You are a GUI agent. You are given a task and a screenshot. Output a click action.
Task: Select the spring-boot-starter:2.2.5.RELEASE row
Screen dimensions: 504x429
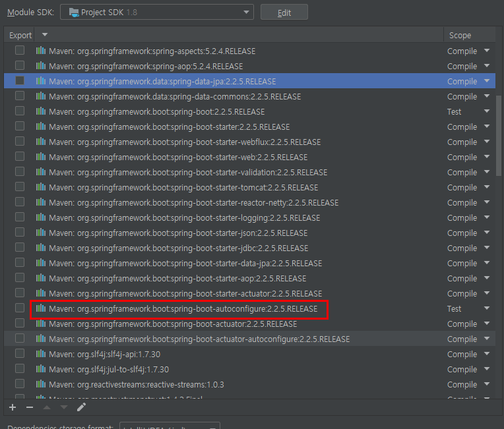249,127
